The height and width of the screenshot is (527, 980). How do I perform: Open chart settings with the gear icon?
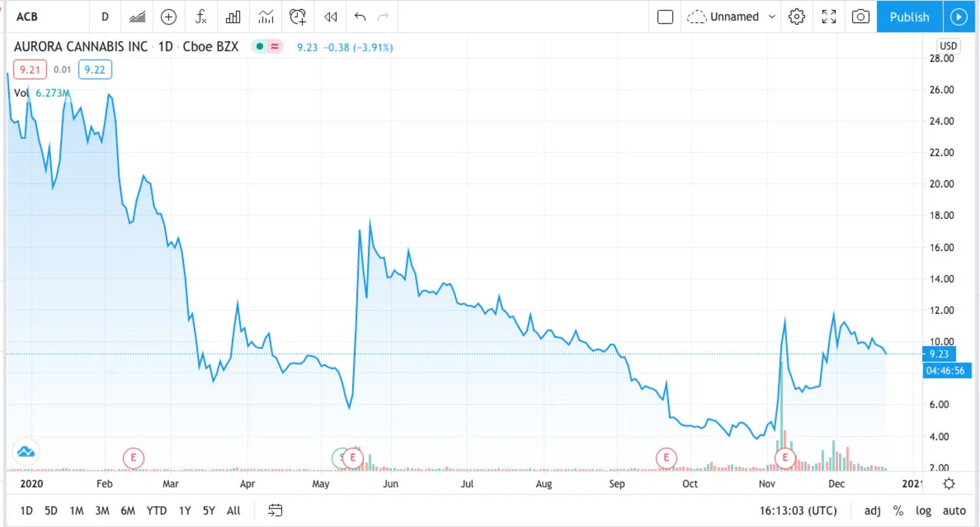coord(796,17)
